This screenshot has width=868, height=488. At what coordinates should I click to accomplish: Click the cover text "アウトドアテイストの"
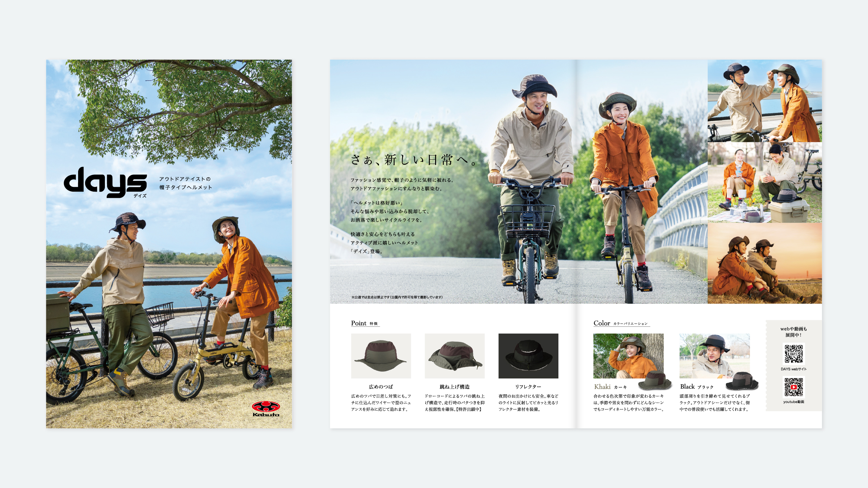[185, 179]
